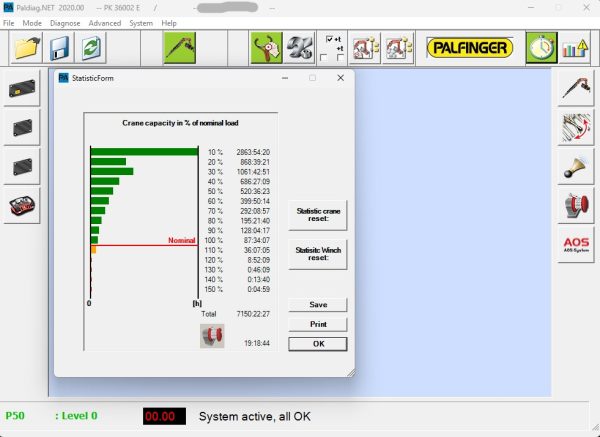This screenshot has width=600, height=437.
Task: Click the Print button in StatisticForm
Action: click(317, 324)
